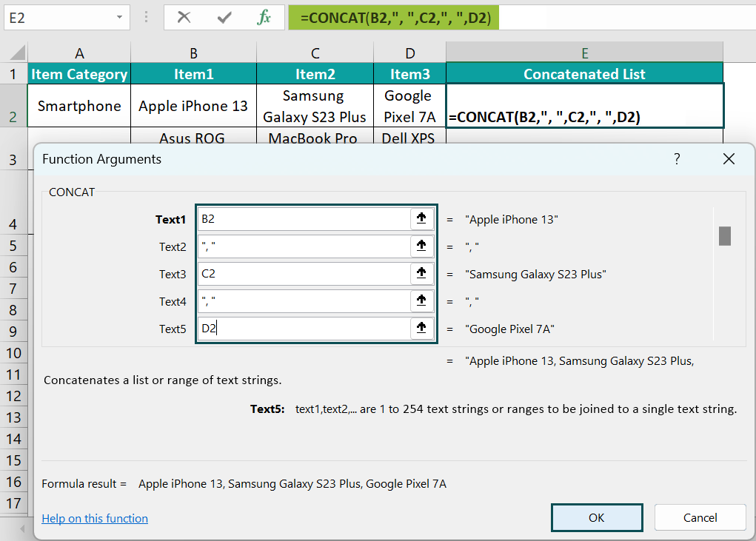Image resolution: width=756 pixels, height=541 pixels.
Task: Click the Google Pixel 7A cell
Action: [409, 106]
